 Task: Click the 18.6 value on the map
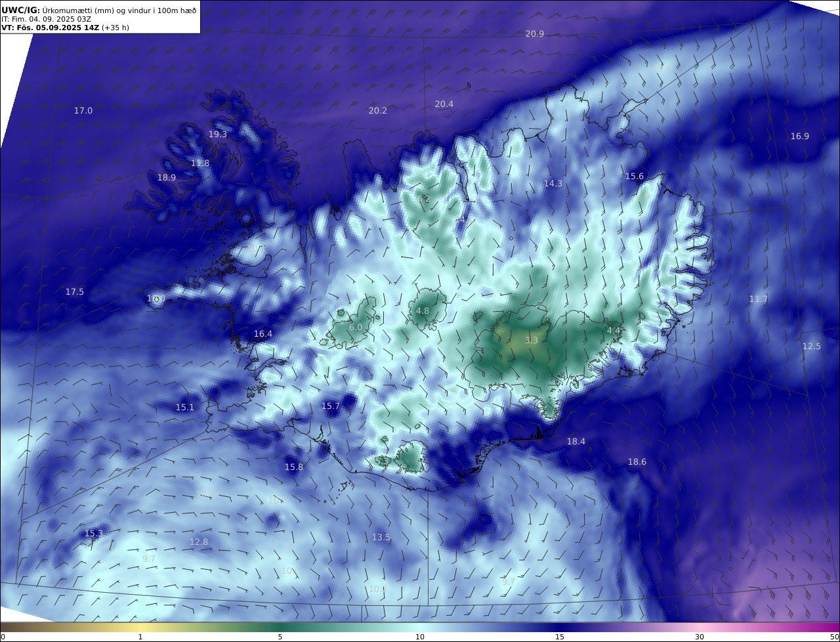click(637, 462)
